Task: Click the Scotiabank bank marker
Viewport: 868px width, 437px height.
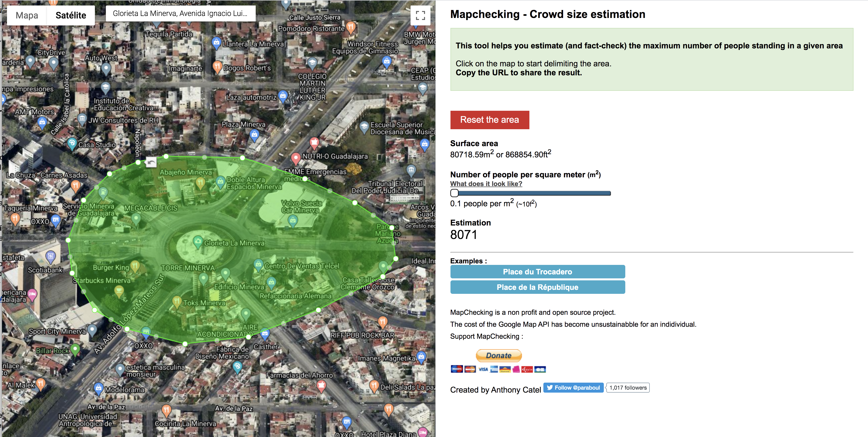Action: pos(50,257)
